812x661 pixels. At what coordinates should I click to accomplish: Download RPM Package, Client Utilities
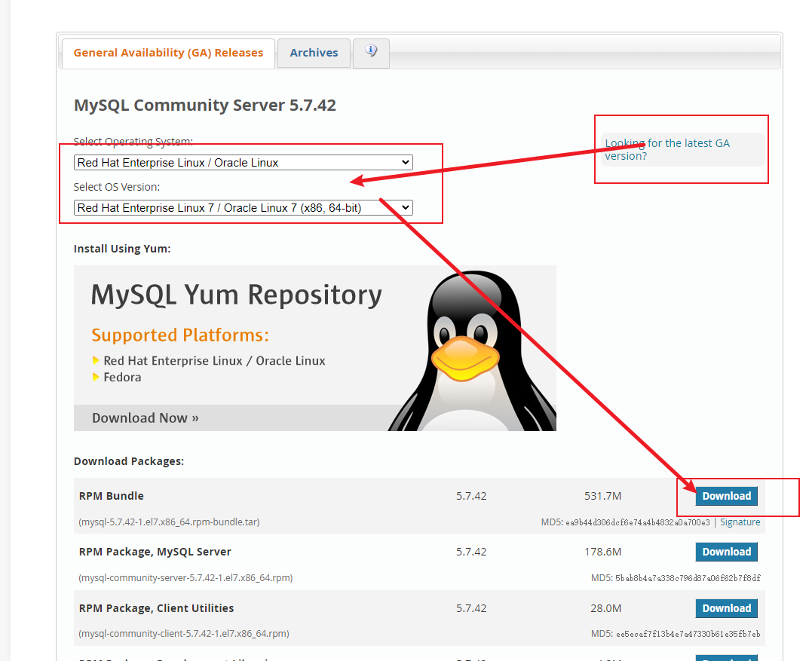coord(726,608)
